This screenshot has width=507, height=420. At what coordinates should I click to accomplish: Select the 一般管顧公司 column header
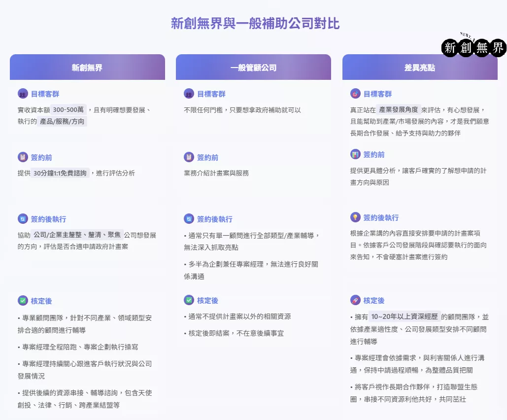[x=253, y=68]
